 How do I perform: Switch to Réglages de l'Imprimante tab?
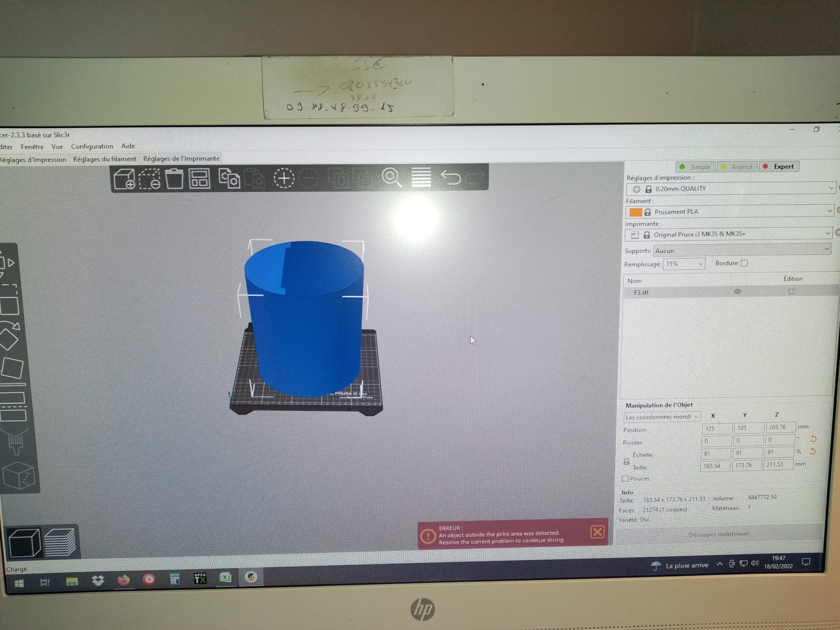(x=181, y=158)
